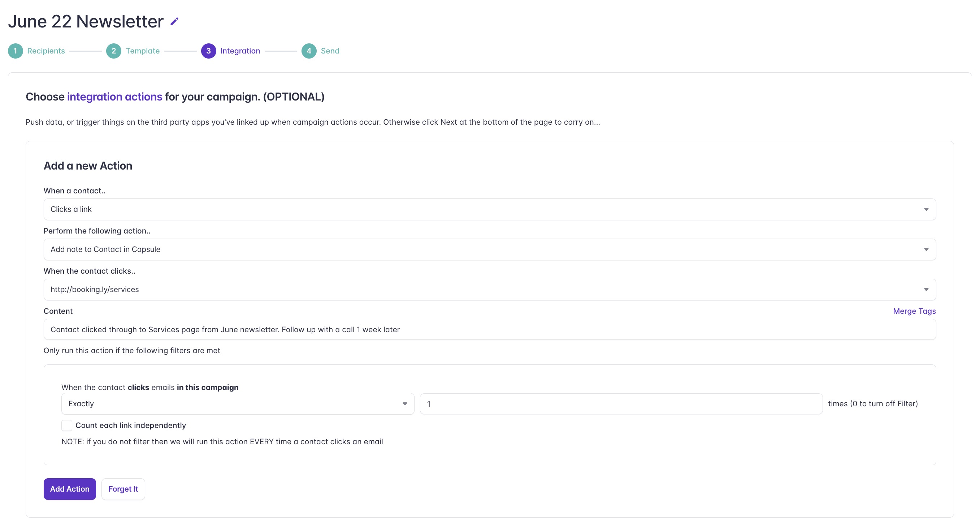980x522 pixels.
Task: Click the step 3 circle icon
Action: pyautogui.click(x=208, y=51)
